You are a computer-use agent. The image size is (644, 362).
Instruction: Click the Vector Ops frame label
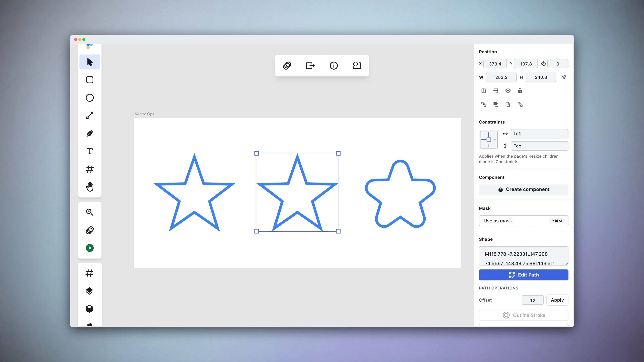(x=144, y=114)
